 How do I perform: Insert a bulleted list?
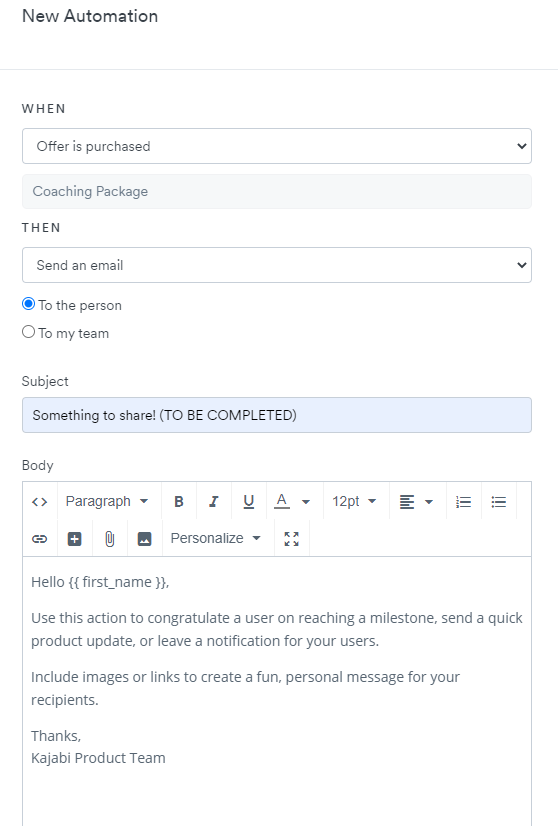(x=498, y=502)
